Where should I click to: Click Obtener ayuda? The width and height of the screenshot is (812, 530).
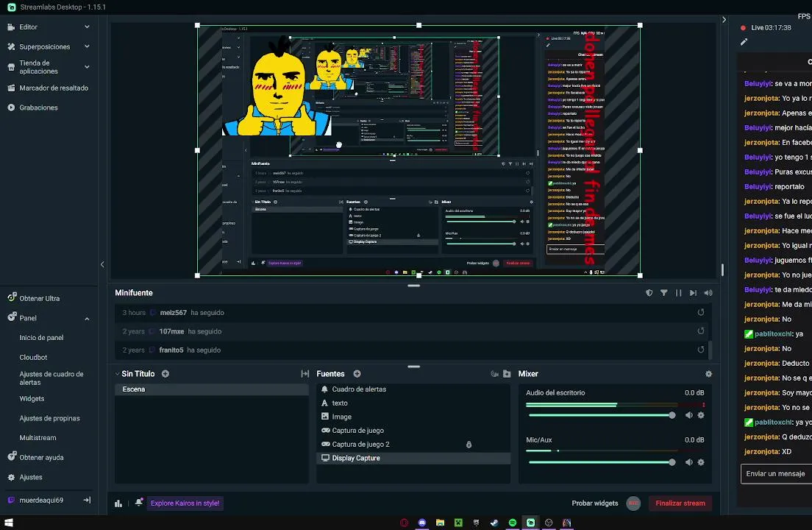click(41, 457)
